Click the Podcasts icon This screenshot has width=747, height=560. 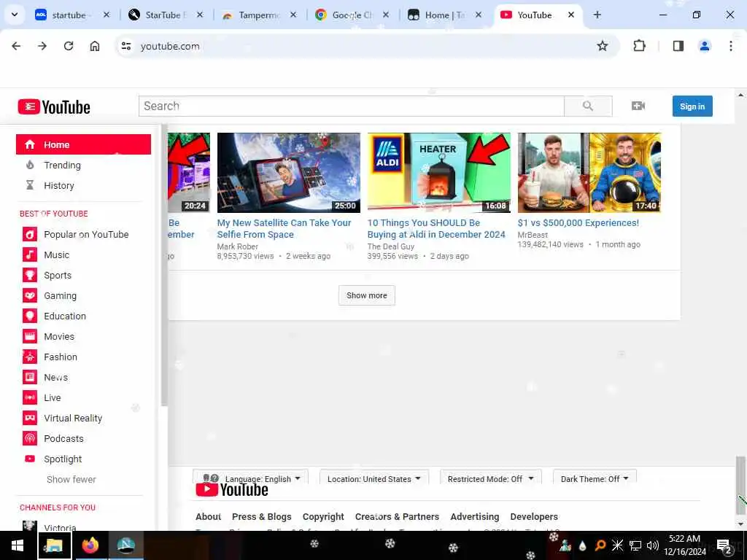[29, 438]
